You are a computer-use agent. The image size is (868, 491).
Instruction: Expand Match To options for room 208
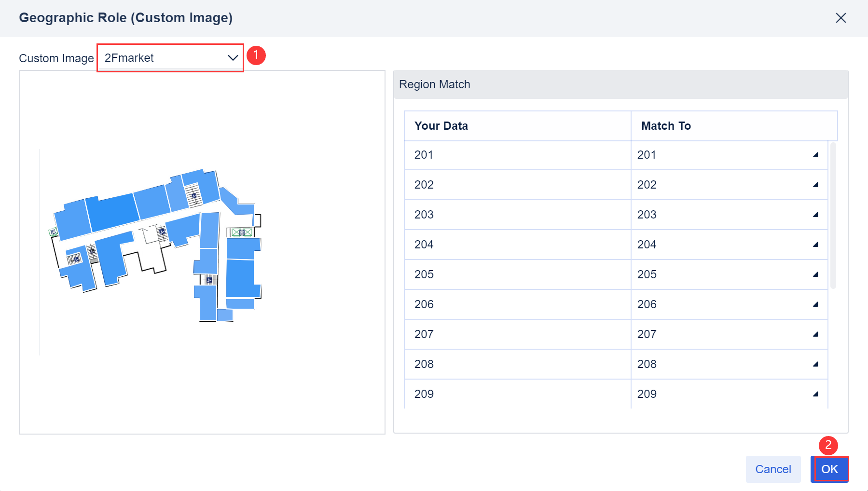coord(815,364)
